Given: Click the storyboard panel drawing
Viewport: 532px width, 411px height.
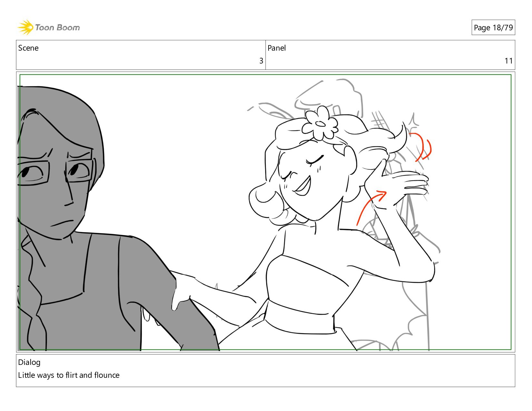Looking at the screenshot, I should coord(265,212).
